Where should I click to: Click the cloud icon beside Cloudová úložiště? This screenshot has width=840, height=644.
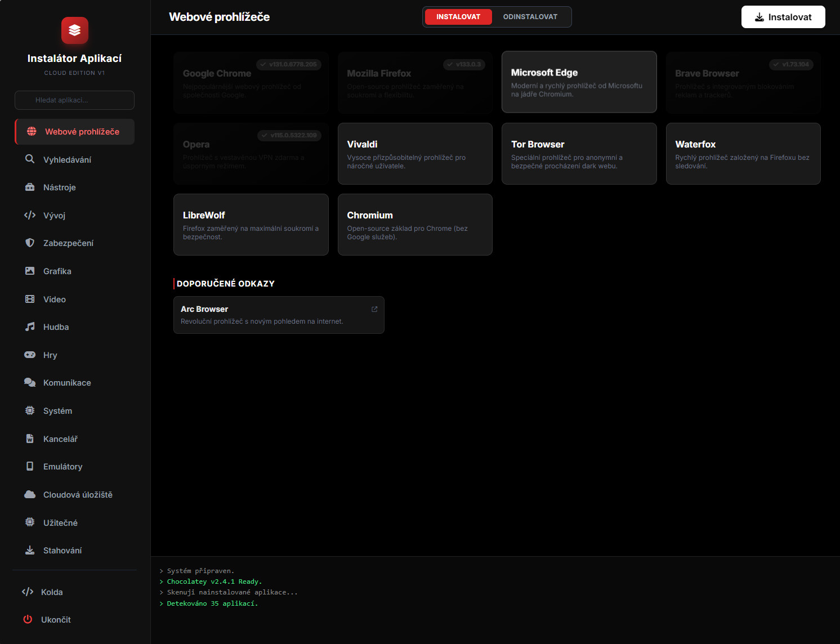(x=30, y=494)
